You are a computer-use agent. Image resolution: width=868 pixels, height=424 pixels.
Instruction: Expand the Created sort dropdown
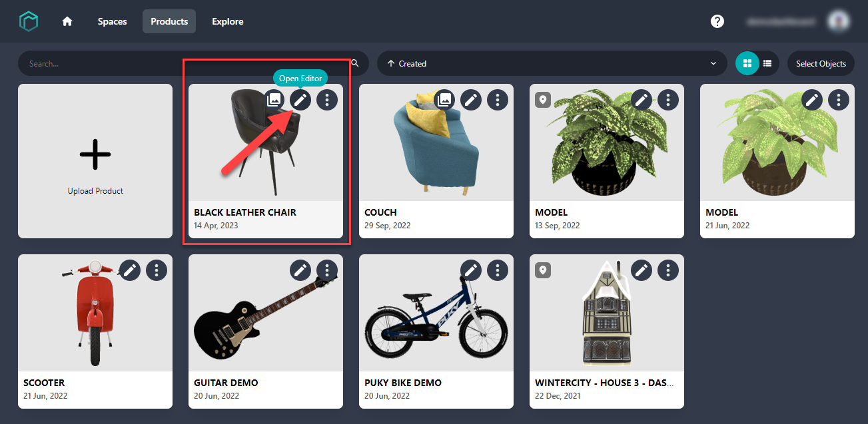(552, 63)
